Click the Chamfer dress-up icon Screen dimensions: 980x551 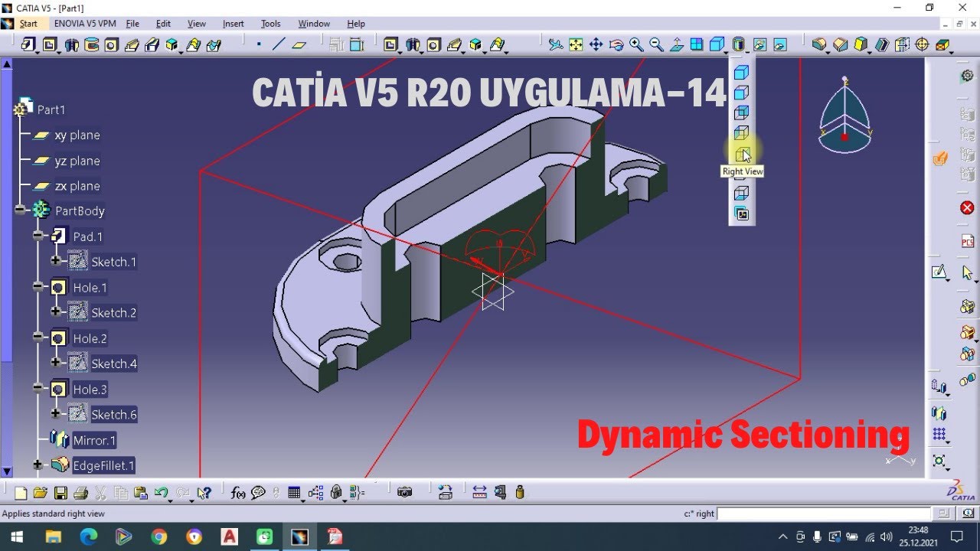coord(840,45)
